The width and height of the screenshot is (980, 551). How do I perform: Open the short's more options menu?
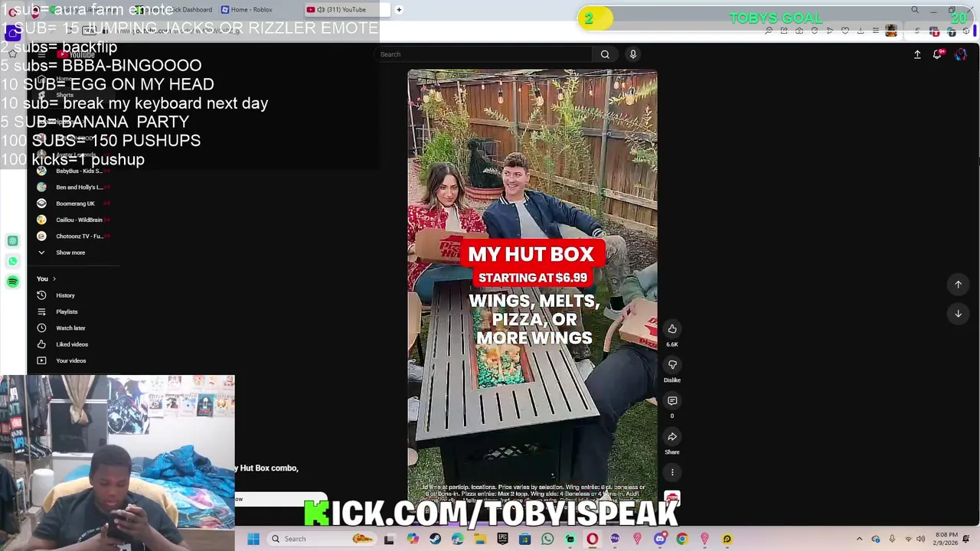[x=672, y=472]
